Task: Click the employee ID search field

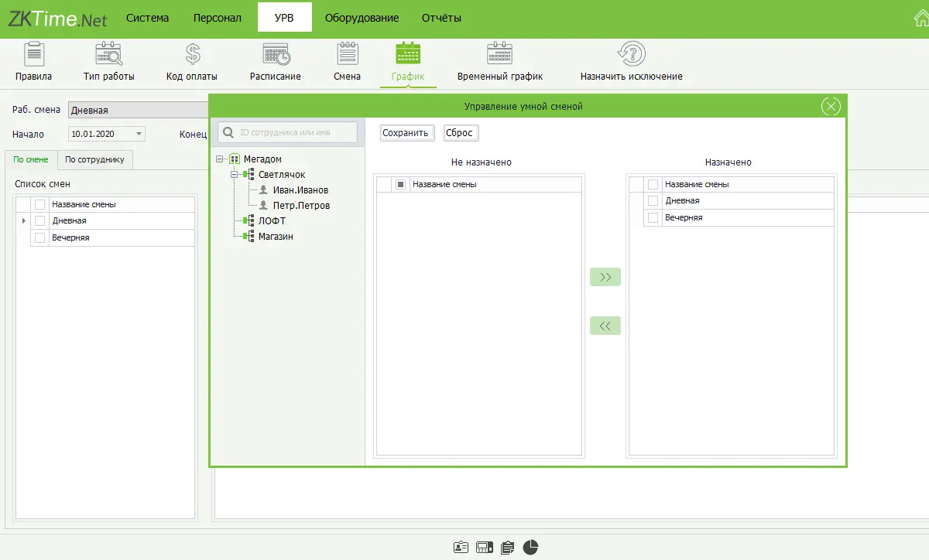Action: [x=296, y=132]
